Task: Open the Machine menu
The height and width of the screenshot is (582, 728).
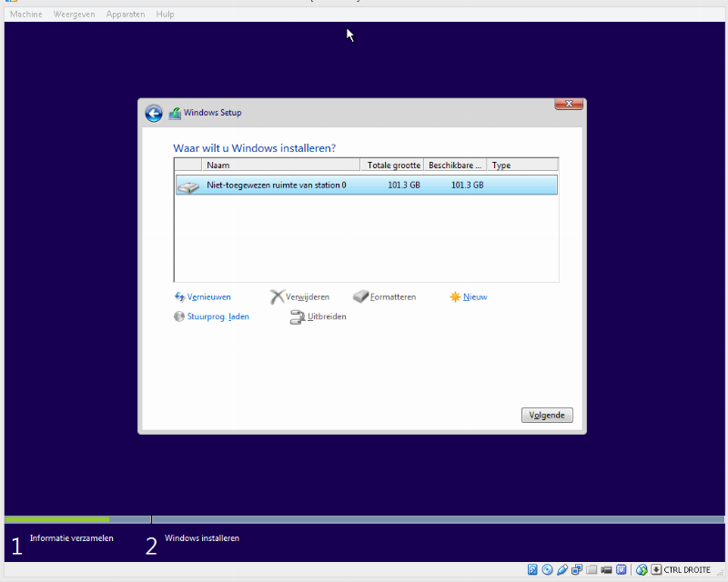Action: pyautogui.click(x=26, y=15)
